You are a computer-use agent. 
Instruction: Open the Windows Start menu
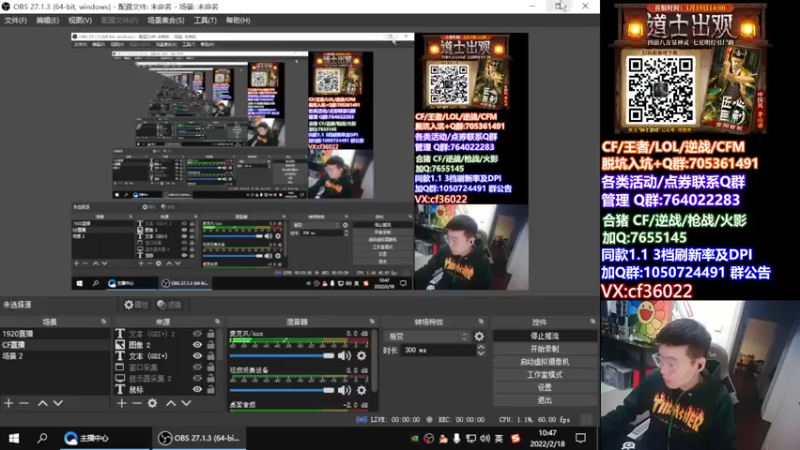tap(14, 438)
